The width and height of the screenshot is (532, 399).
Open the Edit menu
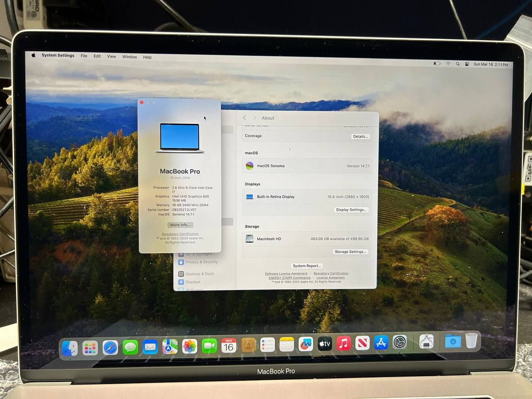tap(97, 56)
